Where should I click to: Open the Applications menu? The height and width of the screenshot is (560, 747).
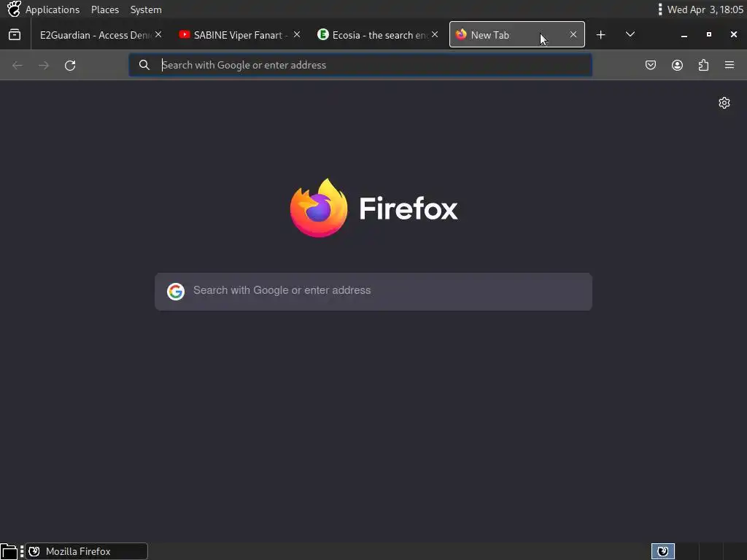[x=53, y=9]
